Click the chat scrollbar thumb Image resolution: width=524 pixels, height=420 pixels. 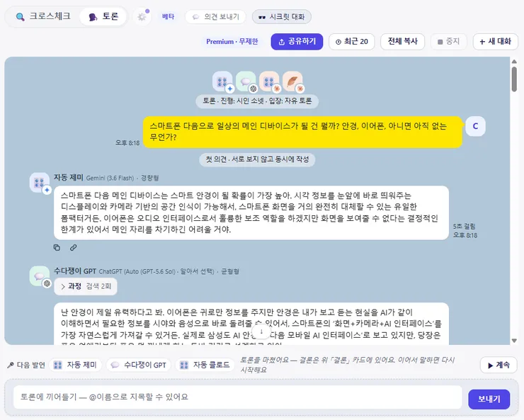coord(514,79)
